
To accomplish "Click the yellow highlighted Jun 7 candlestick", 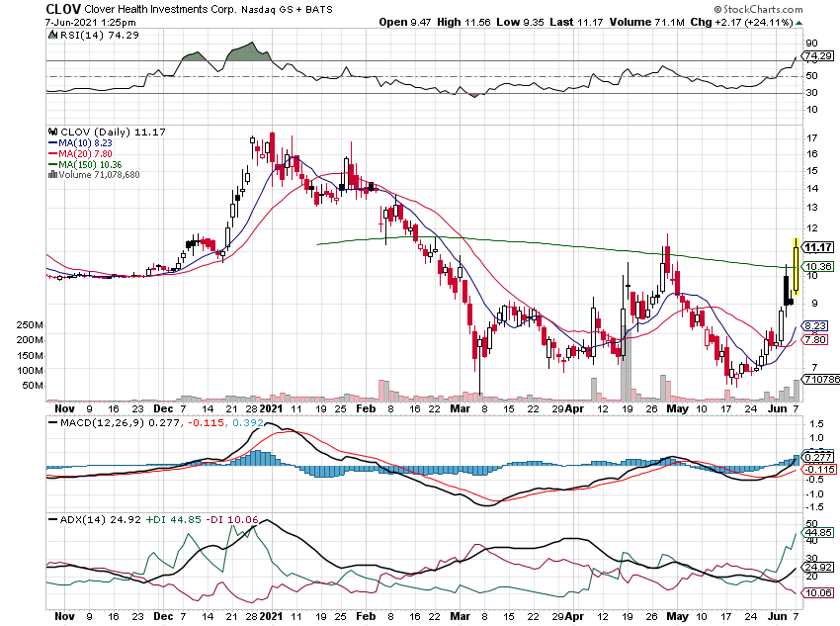I will (x=797, y=266).
